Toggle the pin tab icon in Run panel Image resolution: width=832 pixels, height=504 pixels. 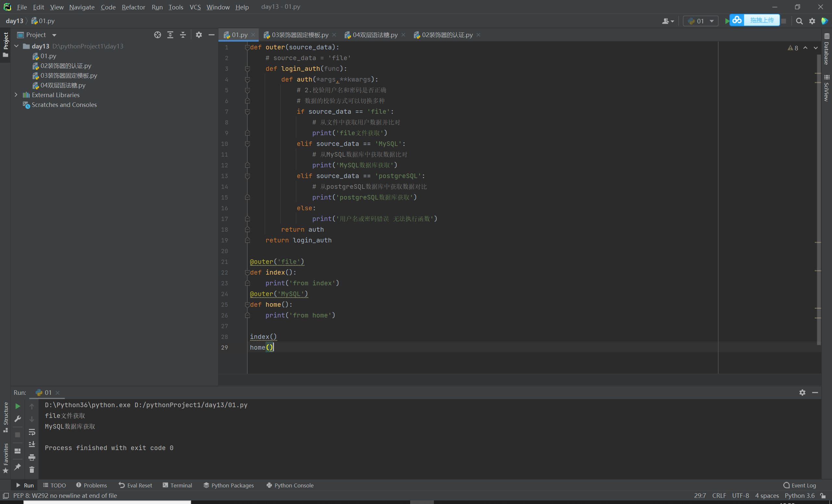(18, 467)
